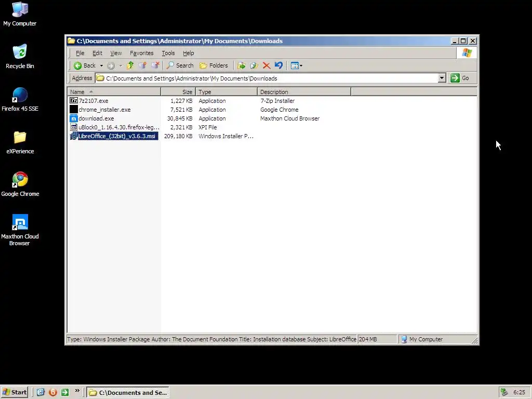Select the file name download.exe
Screen dimensions: 532x399
coord(96,118)
